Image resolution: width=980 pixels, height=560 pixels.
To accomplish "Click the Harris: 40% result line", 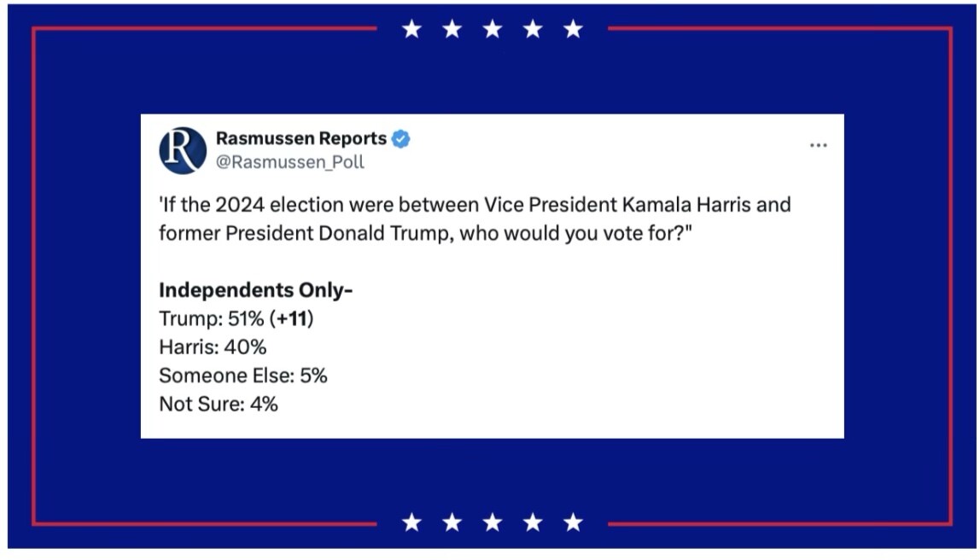I will coord(213,347).
